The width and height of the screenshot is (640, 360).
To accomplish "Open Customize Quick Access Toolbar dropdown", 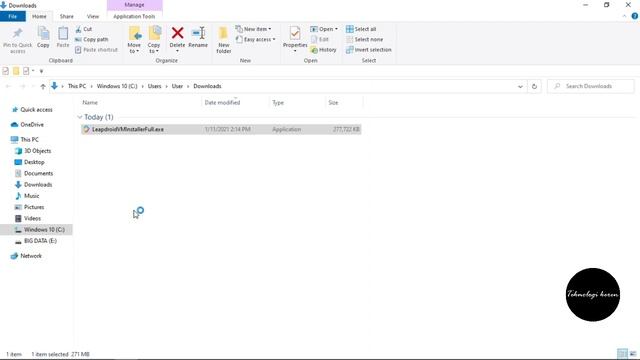I will (x=41, y=71).
